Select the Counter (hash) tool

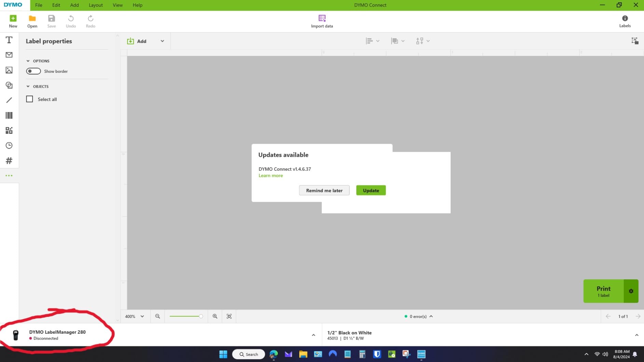point(9,161)
